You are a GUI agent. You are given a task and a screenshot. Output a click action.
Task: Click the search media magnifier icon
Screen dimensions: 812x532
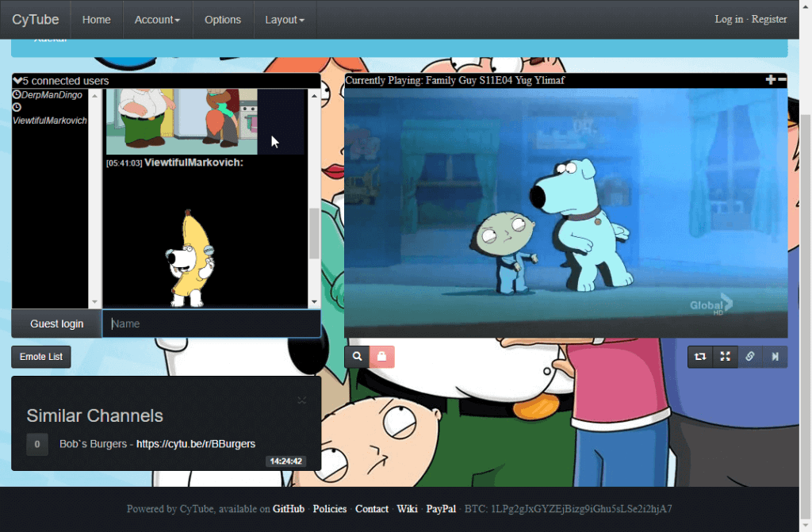pos(358,357)
